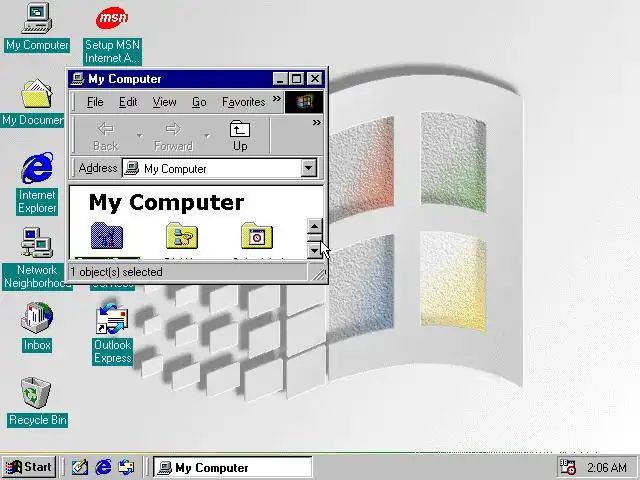
Task: Click the '1 object(s) selected' status text
Action: tap(116, 272)
